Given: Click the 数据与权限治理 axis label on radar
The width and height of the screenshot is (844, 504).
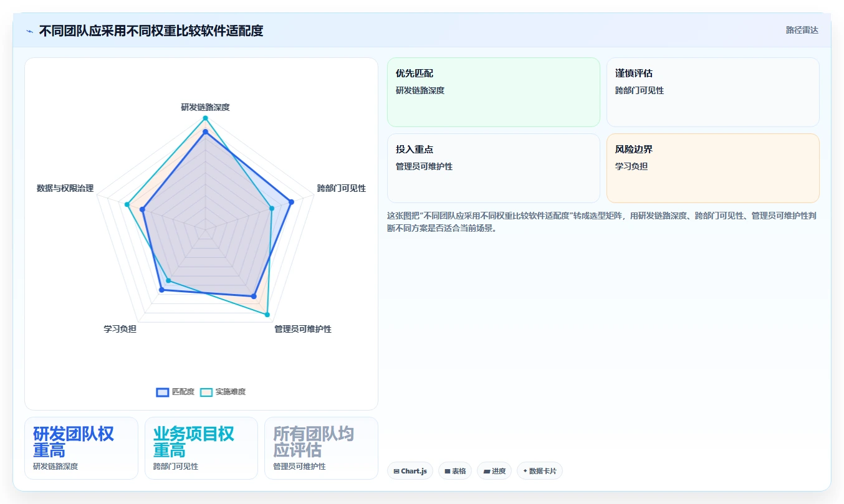Looking at the screenshot, I should [65, 188].
